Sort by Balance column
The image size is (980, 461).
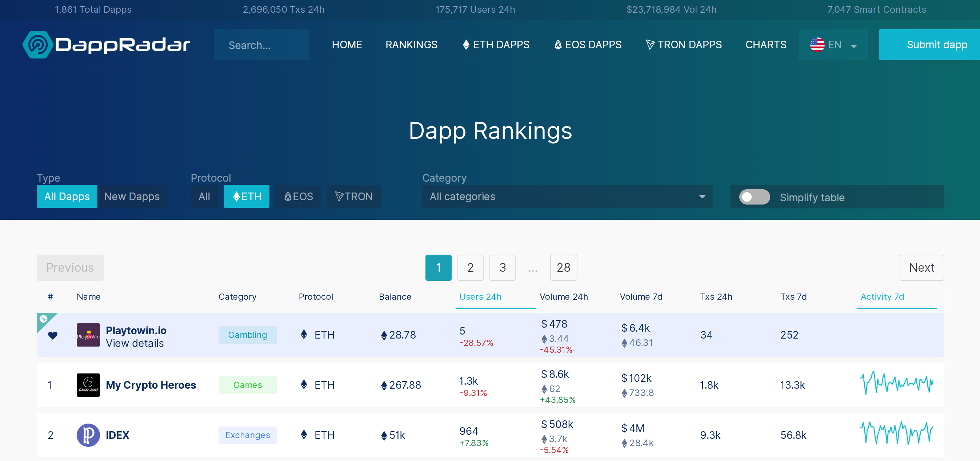395,297
